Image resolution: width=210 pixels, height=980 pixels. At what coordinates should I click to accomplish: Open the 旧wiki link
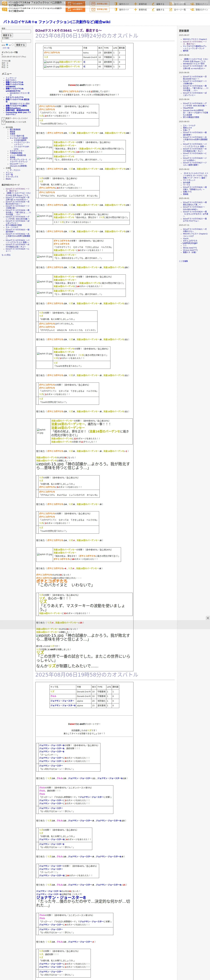click(x=8, y=179)
